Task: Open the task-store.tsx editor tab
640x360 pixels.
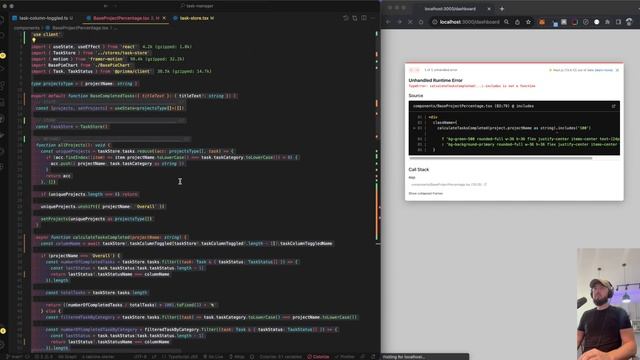Action: pyautogui.click(x=194, y=18)
